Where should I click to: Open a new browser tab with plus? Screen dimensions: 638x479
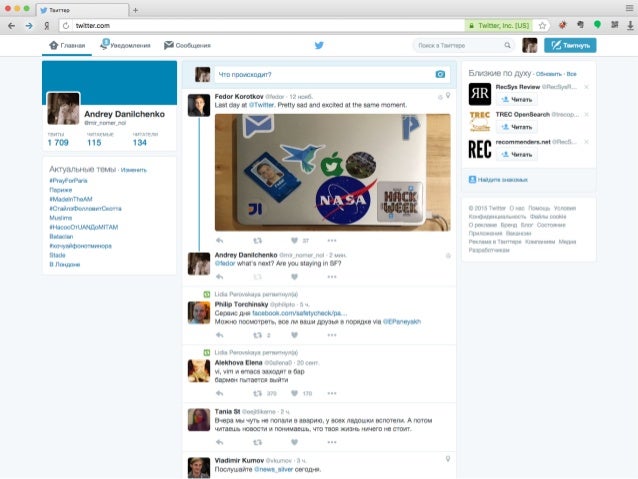tap(135, 10)
